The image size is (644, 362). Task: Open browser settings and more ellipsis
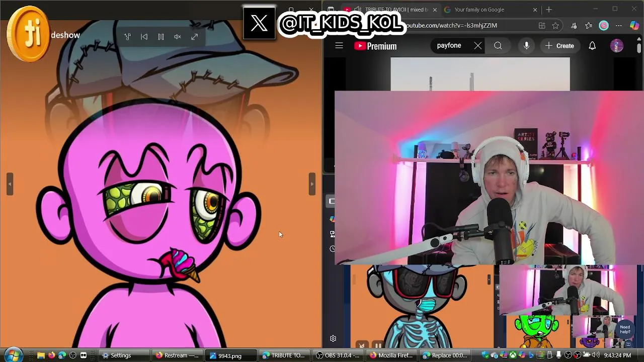click(x=619, y=26)
